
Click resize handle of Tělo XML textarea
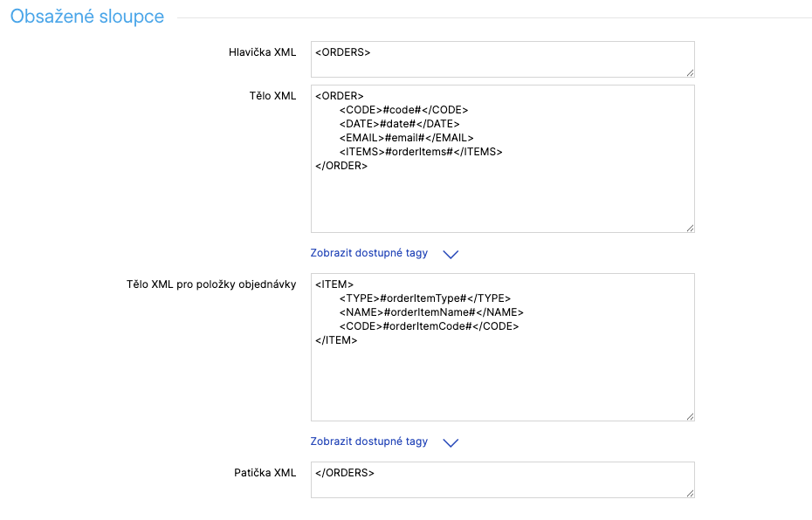click(x=690, y=228)
